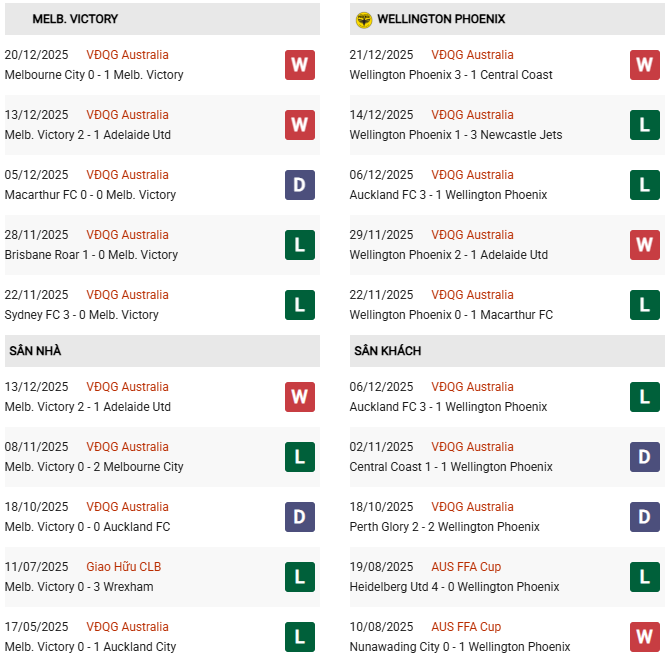The width and height of the screenshot is (666, 662).
Task: Select the WELLINGTON PHOENIX section header
Action: (x=441, y=19)
